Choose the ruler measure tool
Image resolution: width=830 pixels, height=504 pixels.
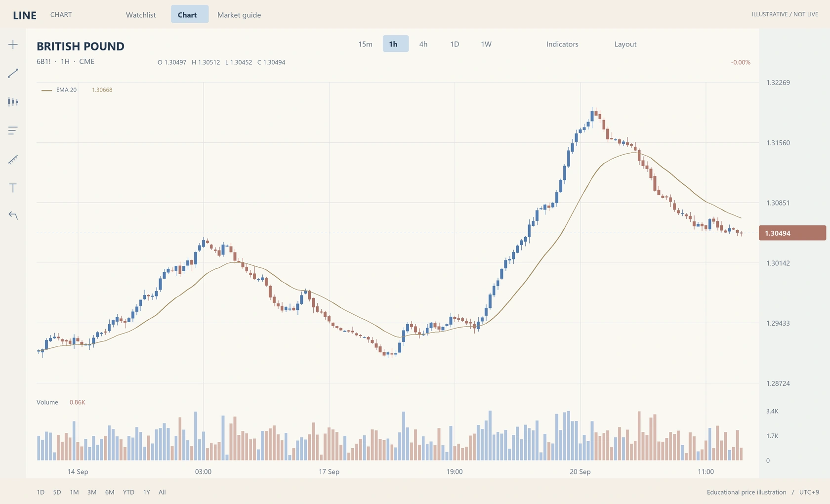(x=13, y=159)
